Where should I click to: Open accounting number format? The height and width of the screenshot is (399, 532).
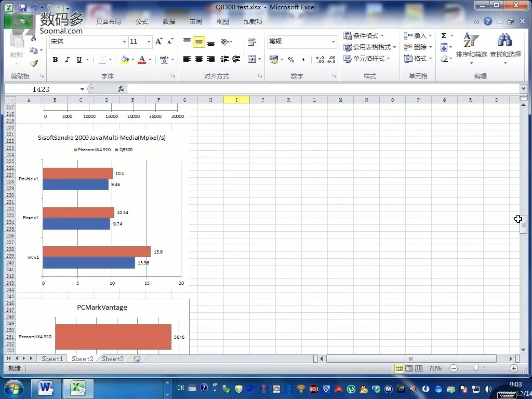(x=273, y=60)
